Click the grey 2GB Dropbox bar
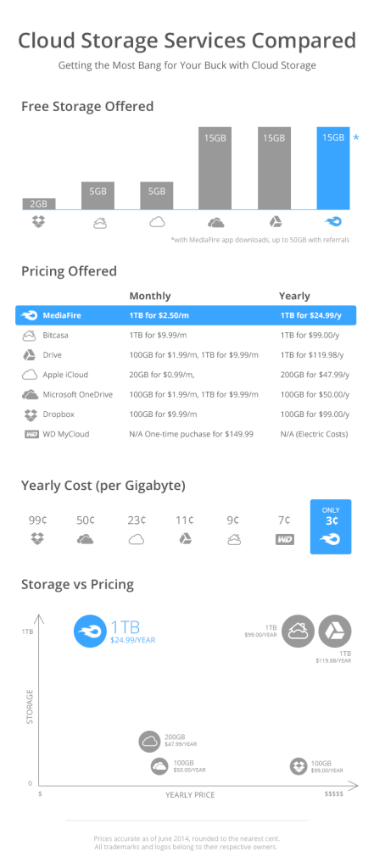374x868 pixels. point(39,203)
